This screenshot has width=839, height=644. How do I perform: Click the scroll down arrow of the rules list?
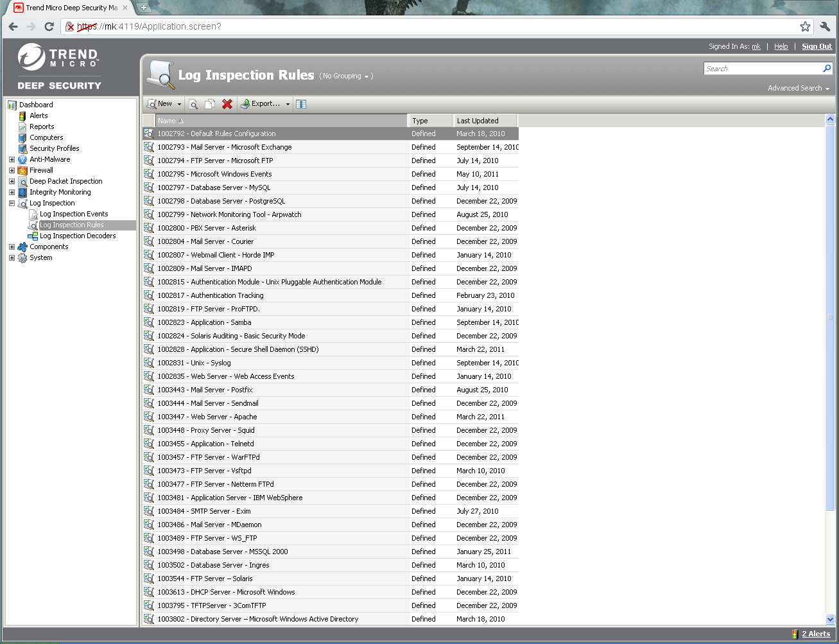coord(830,620)
